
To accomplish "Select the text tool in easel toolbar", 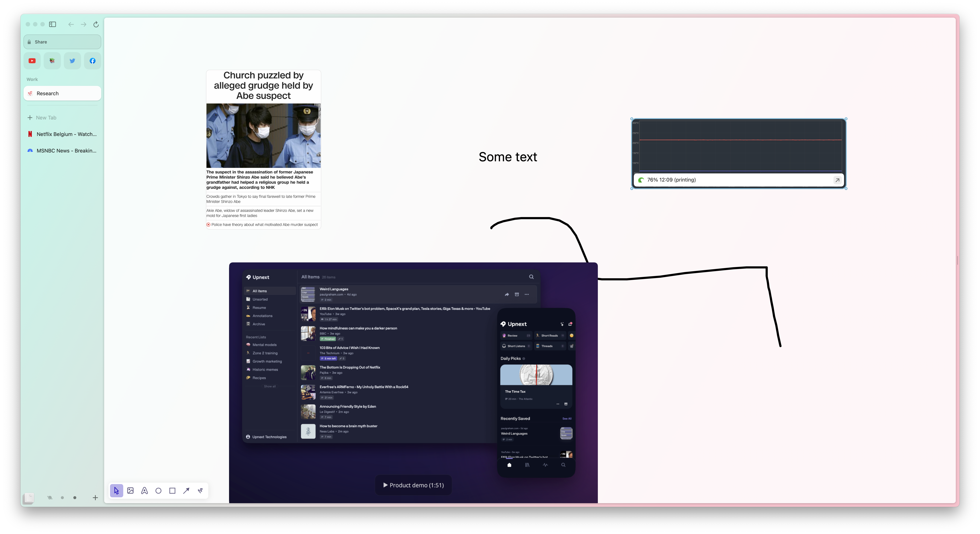I will 145,491.
